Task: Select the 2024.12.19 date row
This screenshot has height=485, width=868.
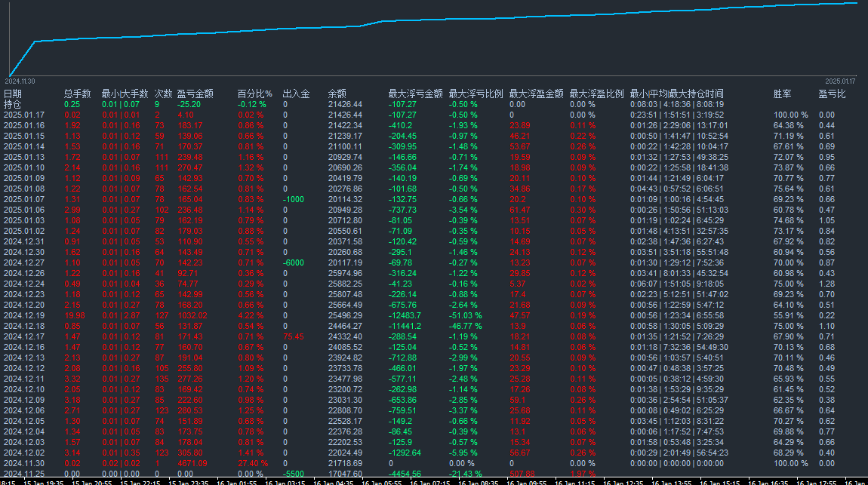Action: tap(24, 316)
